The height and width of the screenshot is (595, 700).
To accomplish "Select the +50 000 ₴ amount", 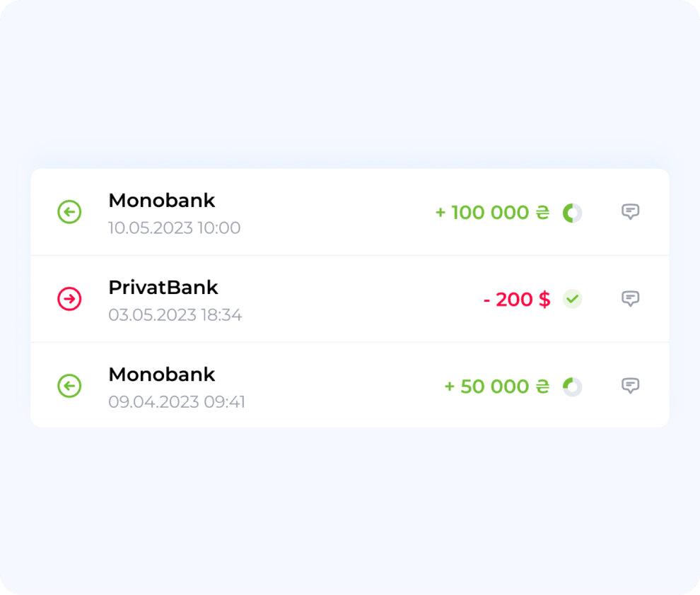I will pos(496,387).
